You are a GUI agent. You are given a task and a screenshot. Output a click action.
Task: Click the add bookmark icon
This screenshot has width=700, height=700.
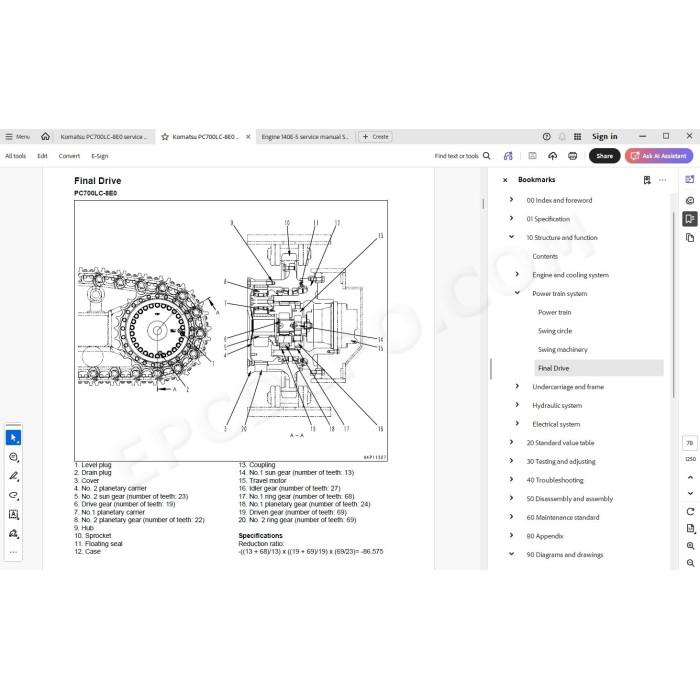(647, 180)
